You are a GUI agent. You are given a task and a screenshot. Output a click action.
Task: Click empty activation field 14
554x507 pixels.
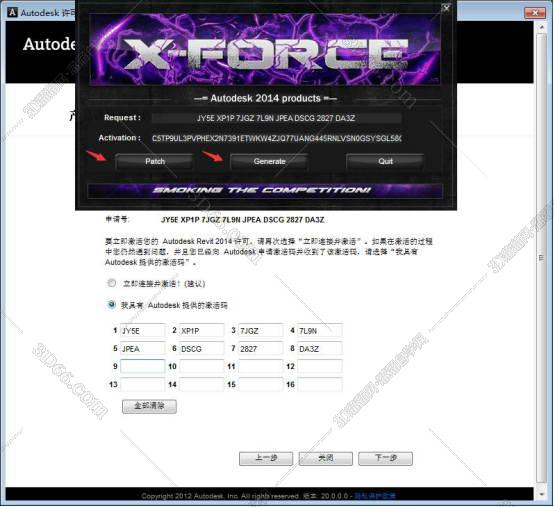[201, 384]
